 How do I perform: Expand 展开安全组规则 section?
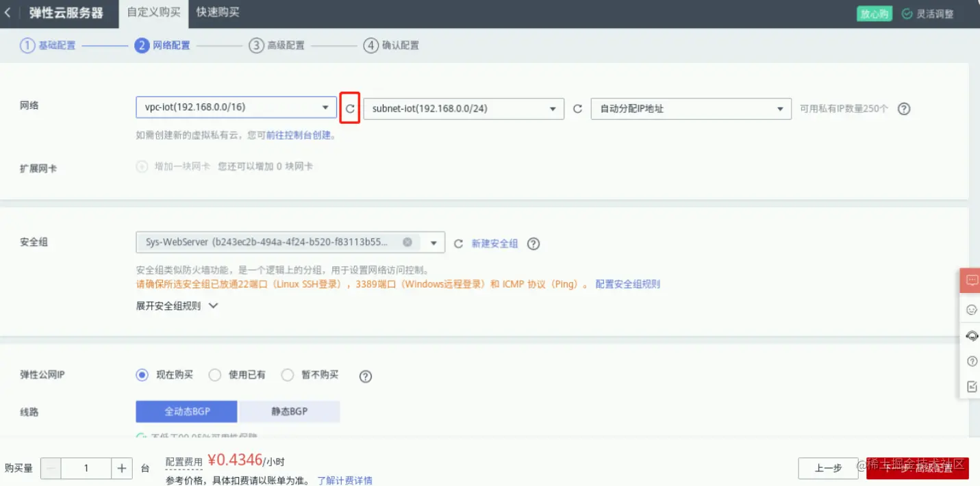(177, 306)
